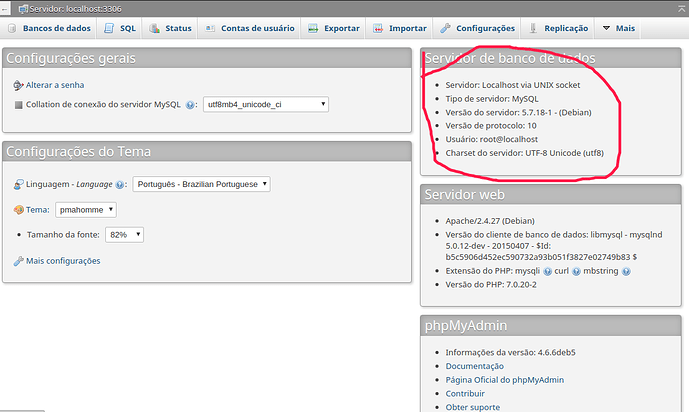Click the Mais dropdown arrow icon
The width and height of the screenshot is (689, 412).
606,28
